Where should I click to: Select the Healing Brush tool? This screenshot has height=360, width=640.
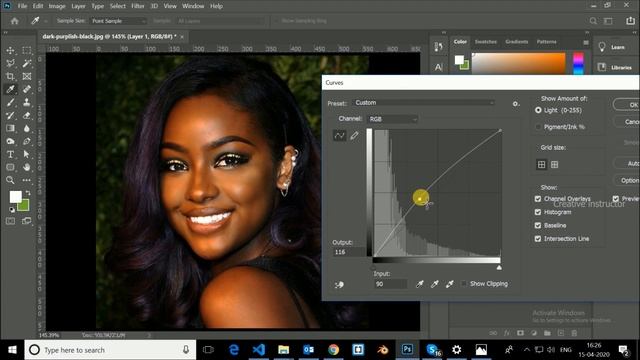click(x=27, y=89)
